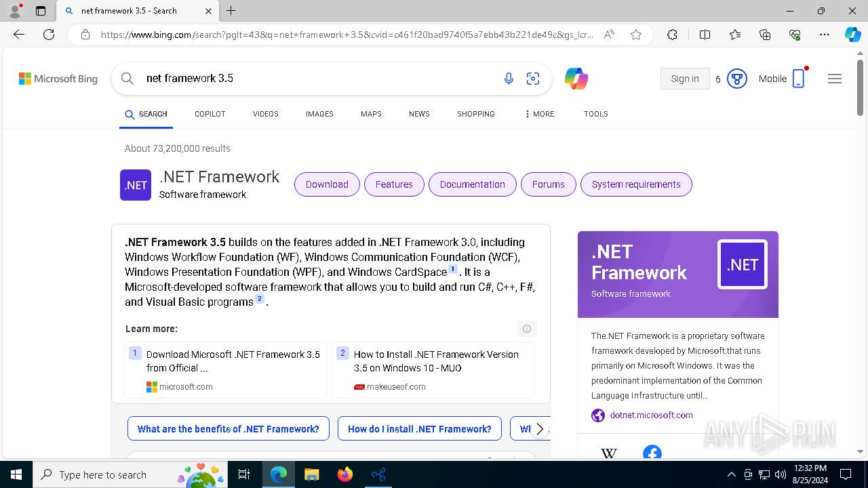Click the Sign in button
The image size is (868, 488).
pos(685,79)
